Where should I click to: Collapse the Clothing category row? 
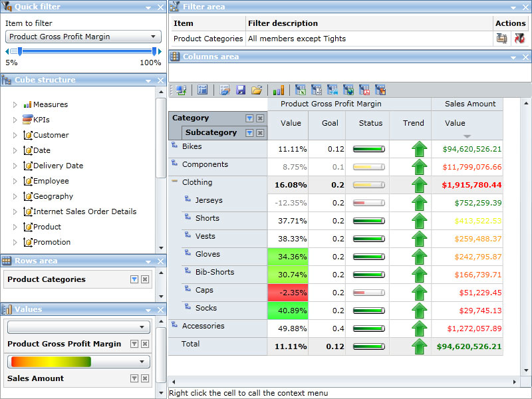(174, 181)
